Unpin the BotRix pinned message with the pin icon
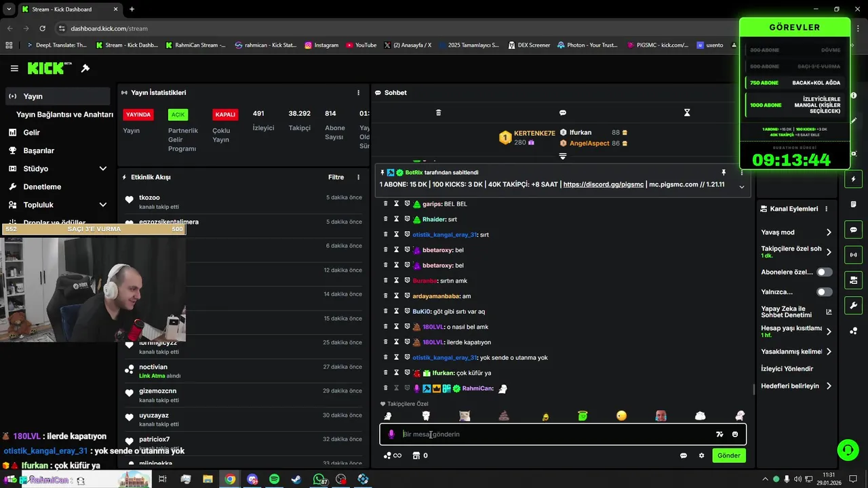The width and height of the screenshot is (868, 488). coord(724,173)
